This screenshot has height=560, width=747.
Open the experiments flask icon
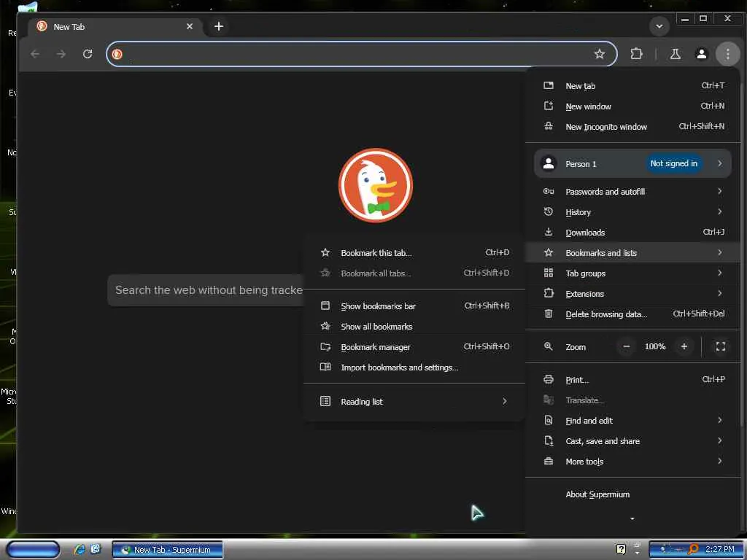(675, 54)
